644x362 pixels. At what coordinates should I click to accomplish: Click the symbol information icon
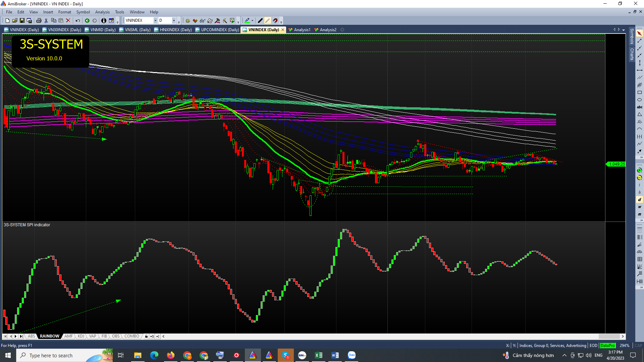pyautogui.click(x=104, y=20)
